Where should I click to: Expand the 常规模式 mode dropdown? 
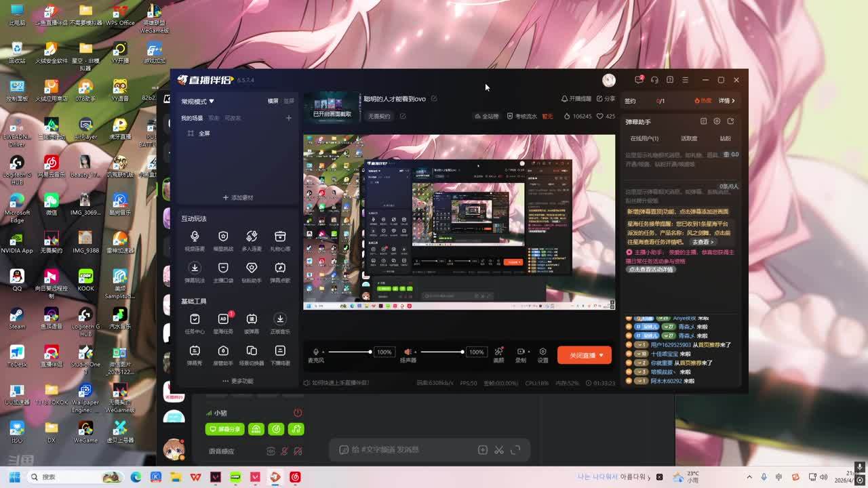click(197, 102)
